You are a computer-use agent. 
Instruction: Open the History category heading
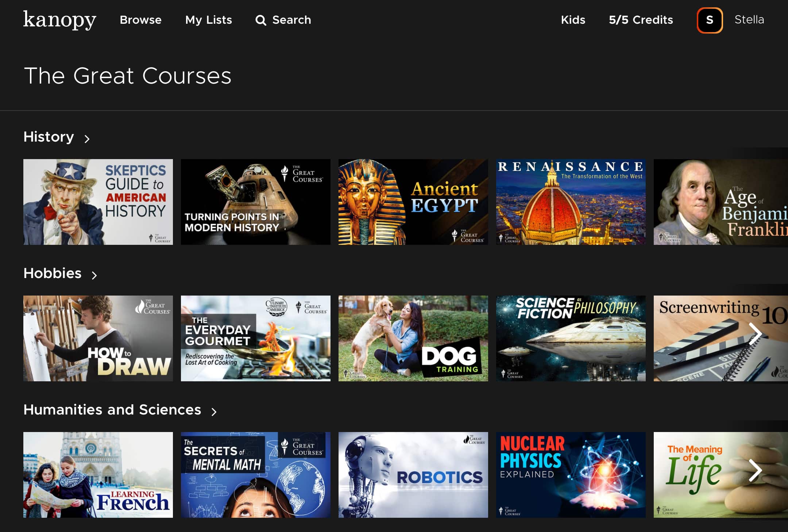coord(49,137)
